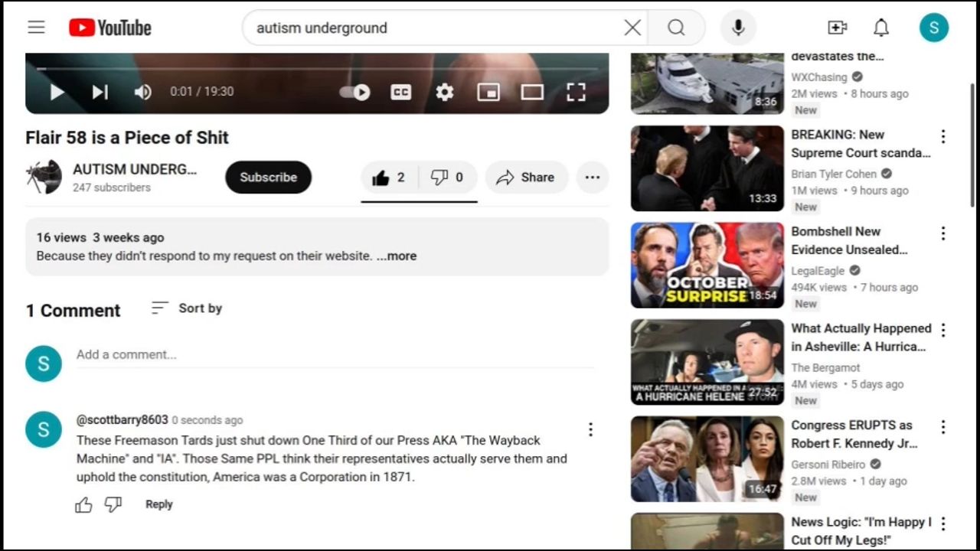Open the hamburger guide menu

pyautogui.click(x=36, y=28)
